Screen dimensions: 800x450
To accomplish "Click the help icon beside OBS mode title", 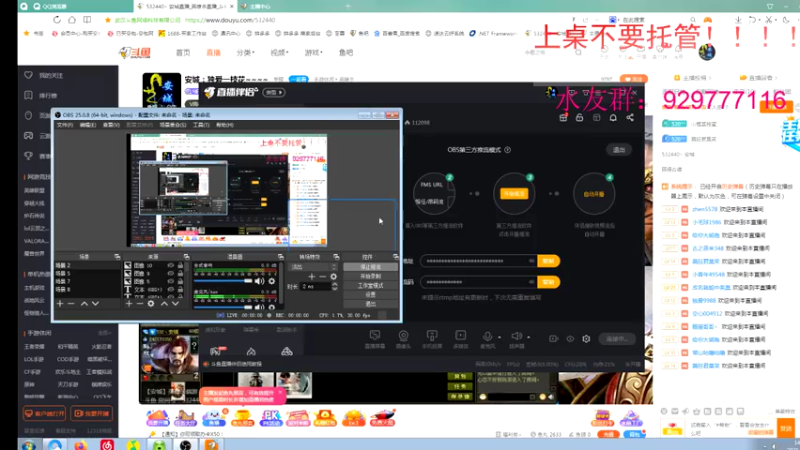I will (x=508, y=150).
